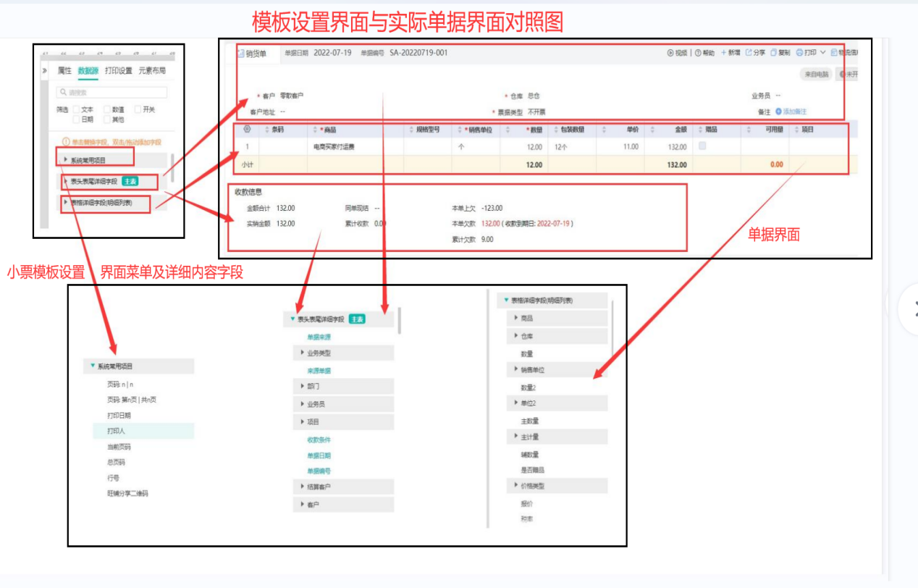Click the 添加备注 link
This screenshot has width=918, height=588.
click(x=795, y=112)
